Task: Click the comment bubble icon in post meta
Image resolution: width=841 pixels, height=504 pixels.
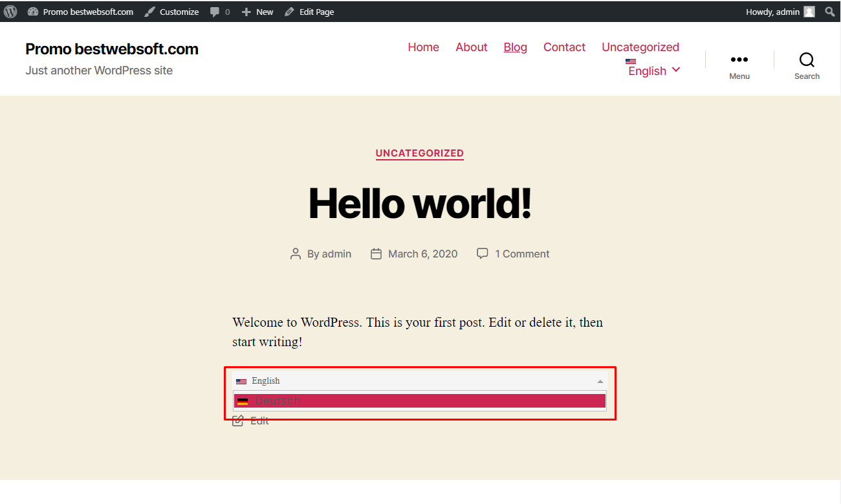Action: [483, 254]
